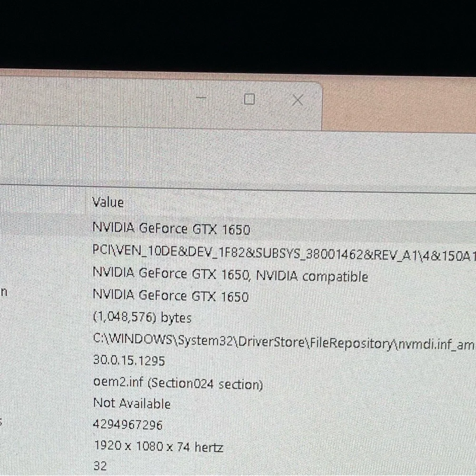This screenshot has height=476, width=476.
Task: Minimize the System Information window
Action: point(201,98)
